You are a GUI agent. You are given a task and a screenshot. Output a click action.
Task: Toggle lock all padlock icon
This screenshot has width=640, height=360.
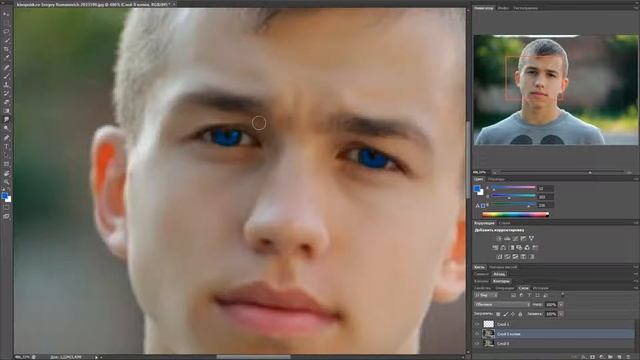pos(520,314)
